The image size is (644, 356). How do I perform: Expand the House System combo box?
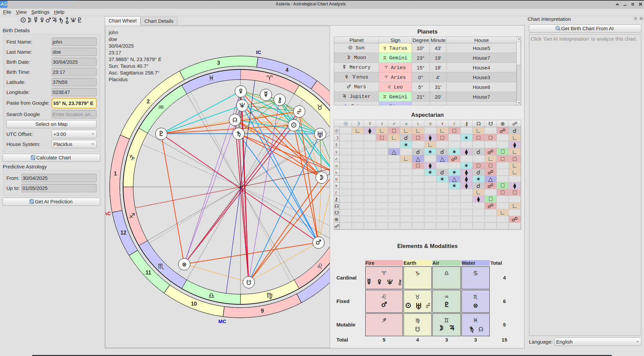74,144
